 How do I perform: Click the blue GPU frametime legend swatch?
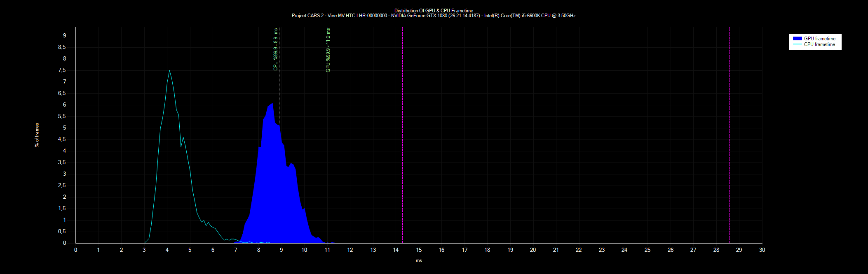click(797, 39)
